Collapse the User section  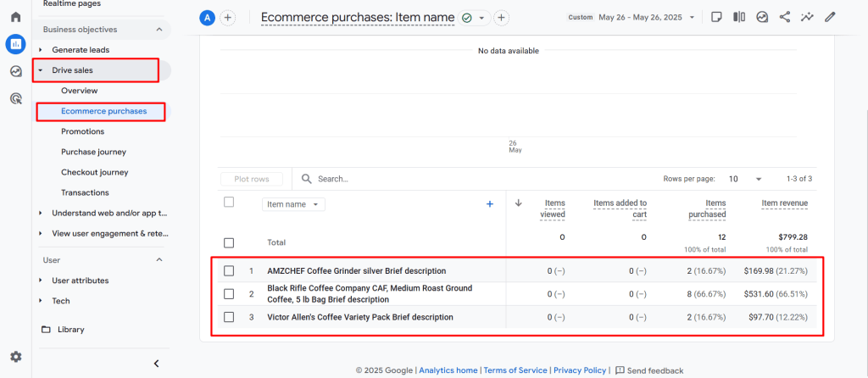pos(159,260)
